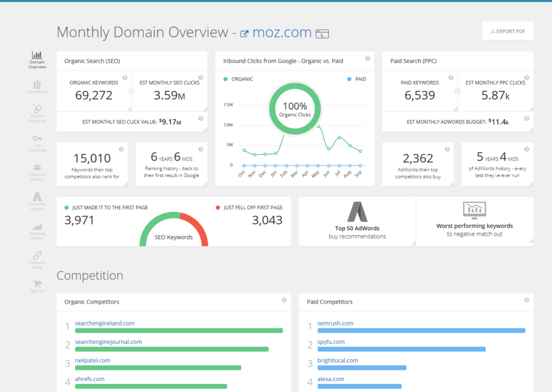Image resolution: width=552 pixels, height=392 pixels.
Task: Open semrush.com paid competitor link
Action: 335,323
